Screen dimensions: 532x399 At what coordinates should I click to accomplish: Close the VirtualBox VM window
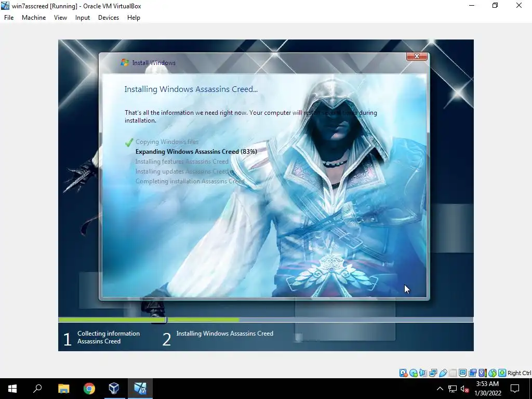(x=519, y=6)
